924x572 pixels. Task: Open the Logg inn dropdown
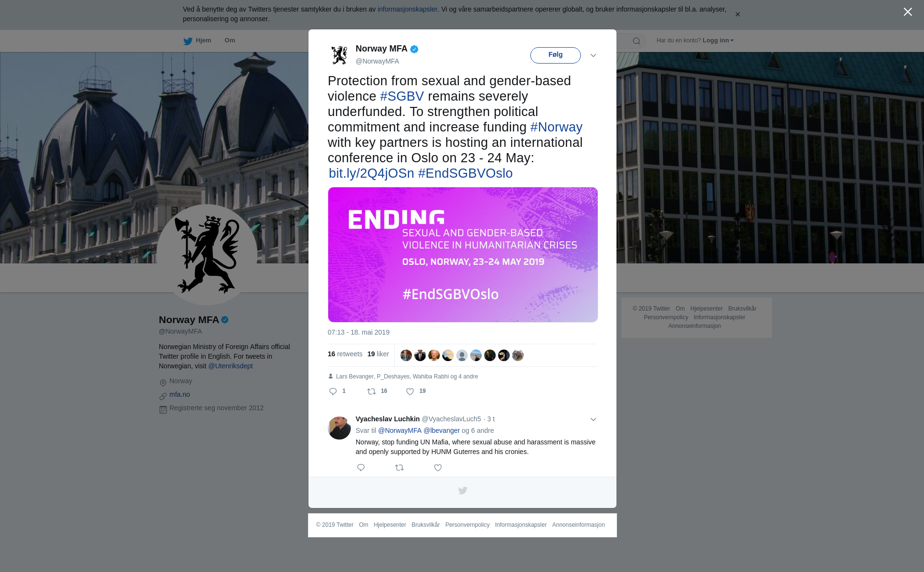coord(718,40)
